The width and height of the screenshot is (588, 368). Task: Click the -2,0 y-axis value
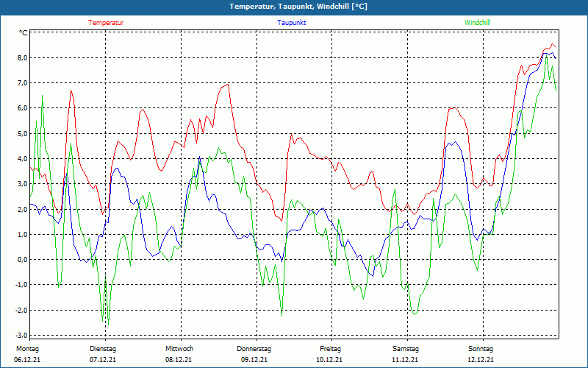tap(21, 311)
